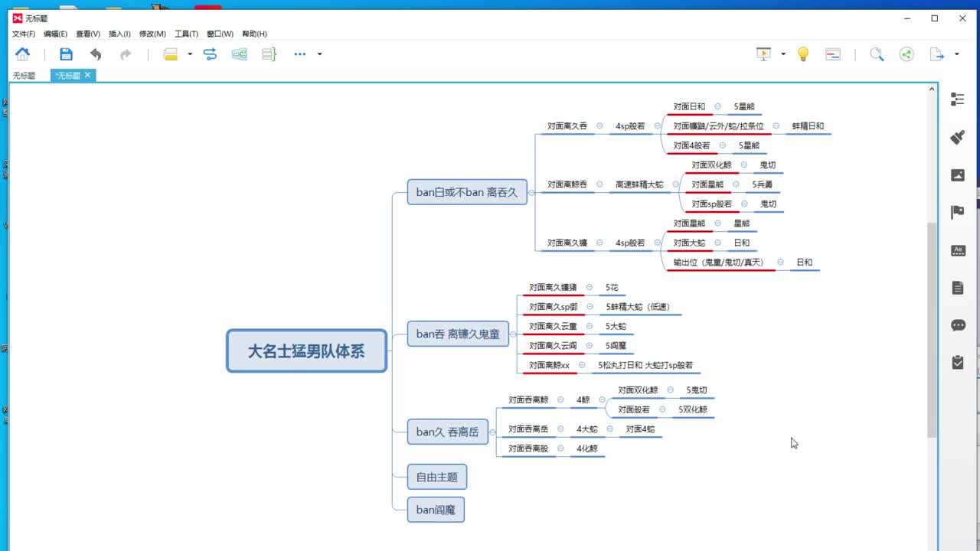Select the central topic 大名士猛男队体系
980x551 pixels.
(306, 350)
